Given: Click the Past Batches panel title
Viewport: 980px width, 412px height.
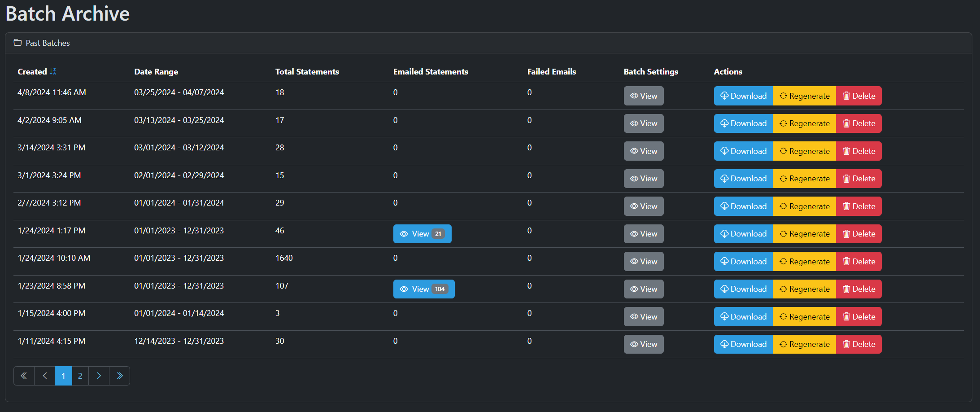Looking at the screenshot, I should click(x=48, y=43).
